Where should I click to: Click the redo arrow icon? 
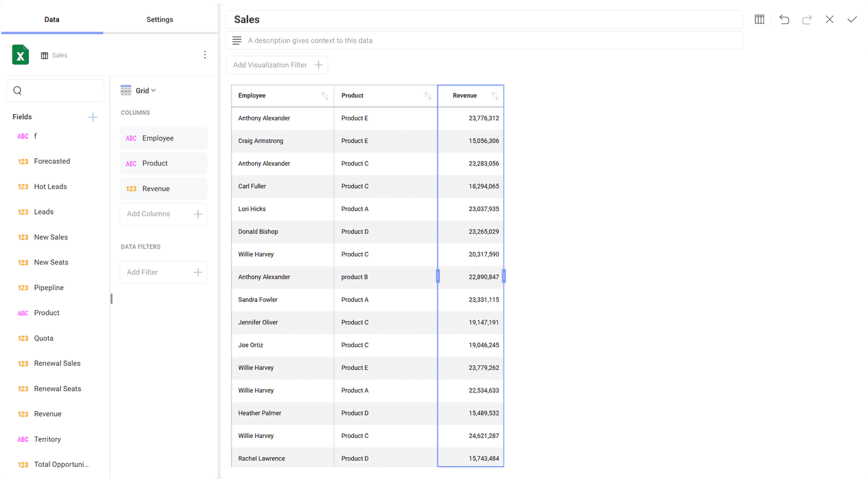click(x=807, y=19)
